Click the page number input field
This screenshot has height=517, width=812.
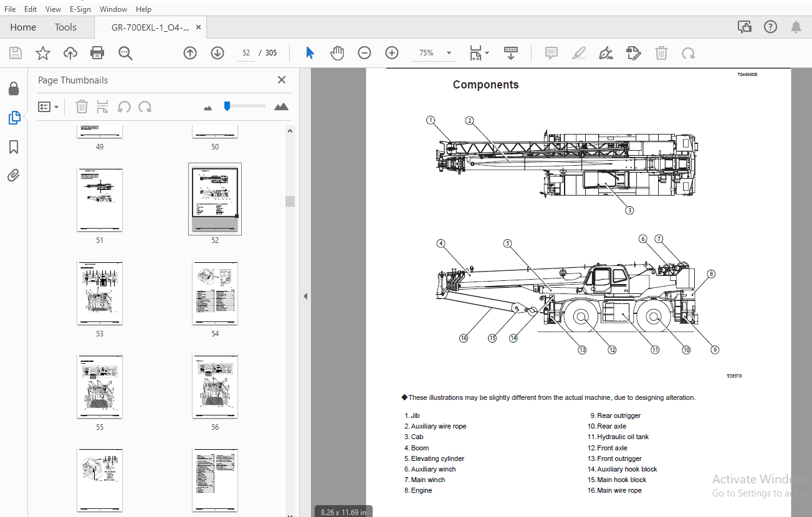pyautogui.click(x=246, y=53)
